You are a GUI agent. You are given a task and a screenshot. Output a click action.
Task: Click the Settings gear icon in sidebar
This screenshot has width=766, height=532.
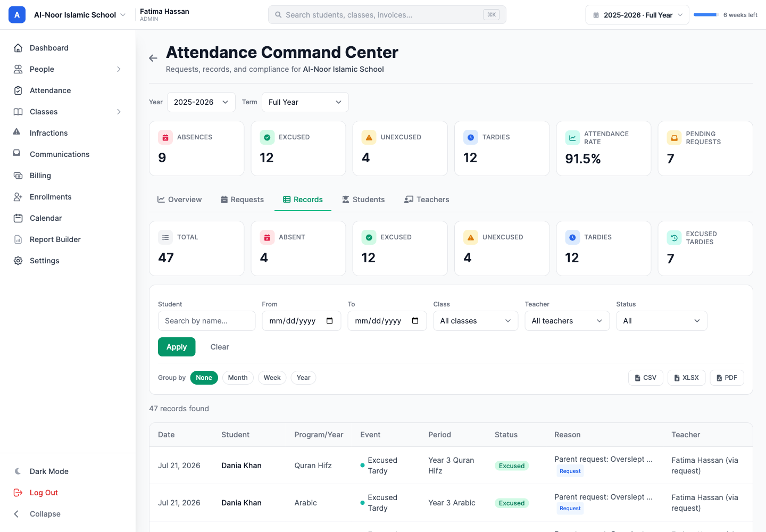[18, 261]
